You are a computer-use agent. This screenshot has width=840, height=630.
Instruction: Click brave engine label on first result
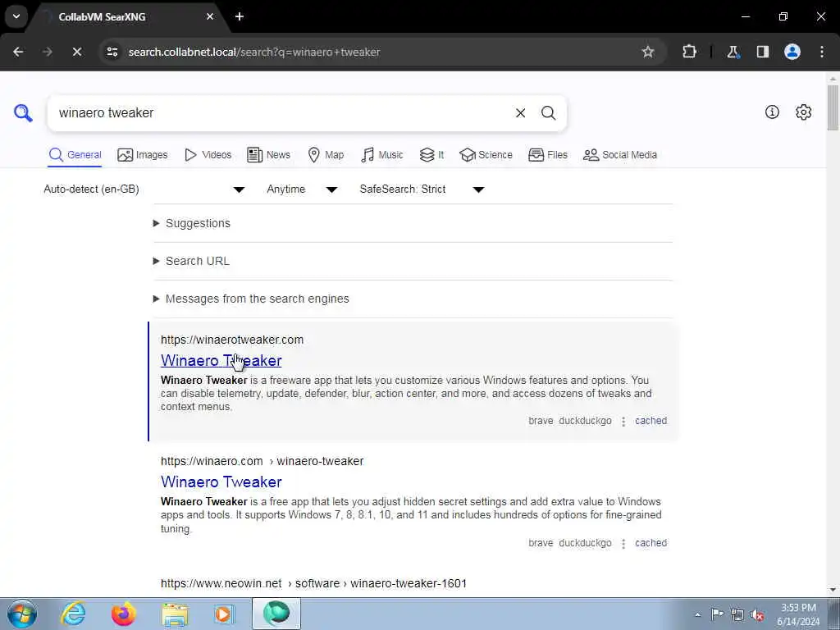click(x=541, y=421)
